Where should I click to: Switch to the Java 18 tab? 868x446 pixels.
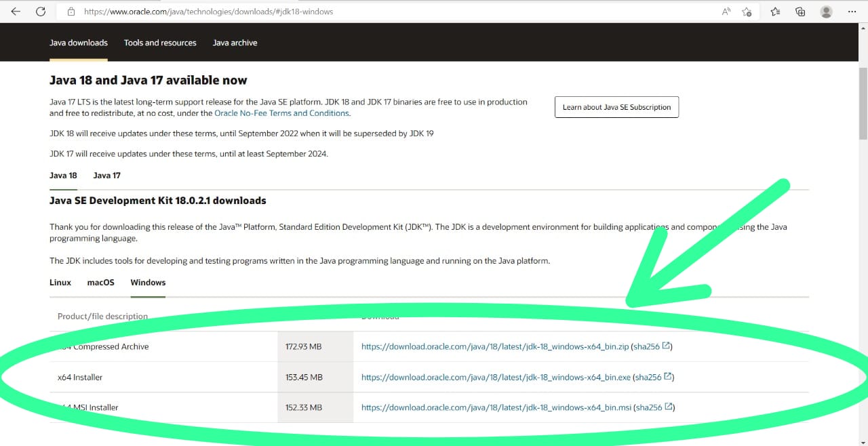coord(63,176)
